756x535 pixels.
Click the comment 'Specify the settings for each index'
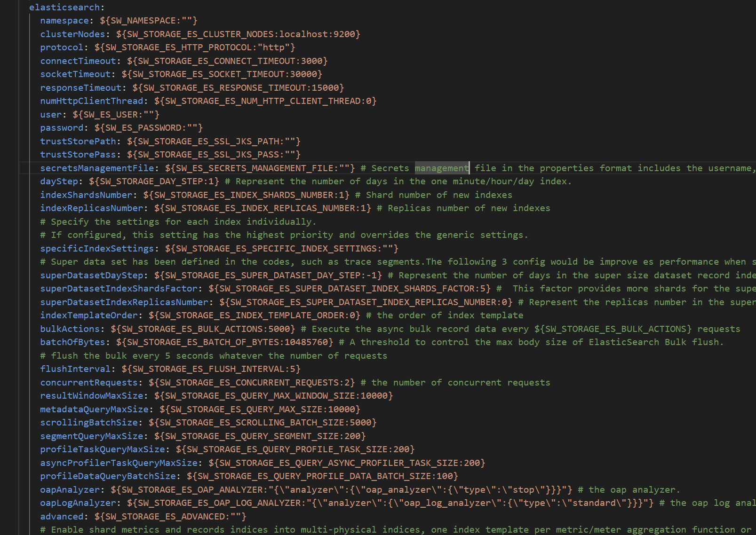(x=178, y=222)
